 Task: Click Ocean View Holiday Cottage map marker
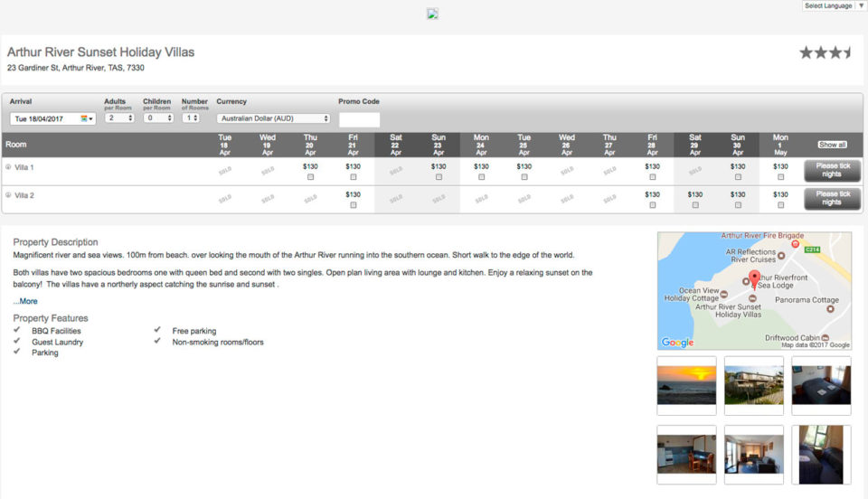[723, 295]
